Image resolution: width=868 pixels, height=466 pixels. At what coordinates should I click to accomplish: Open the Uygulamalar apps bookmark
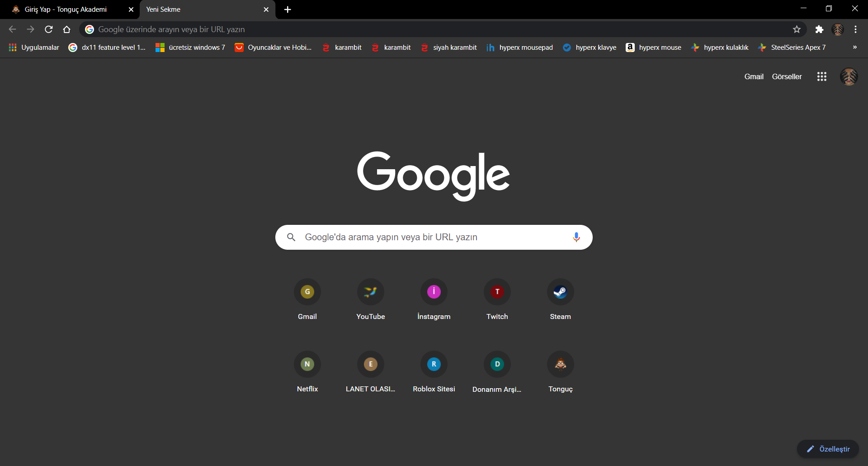34,48
